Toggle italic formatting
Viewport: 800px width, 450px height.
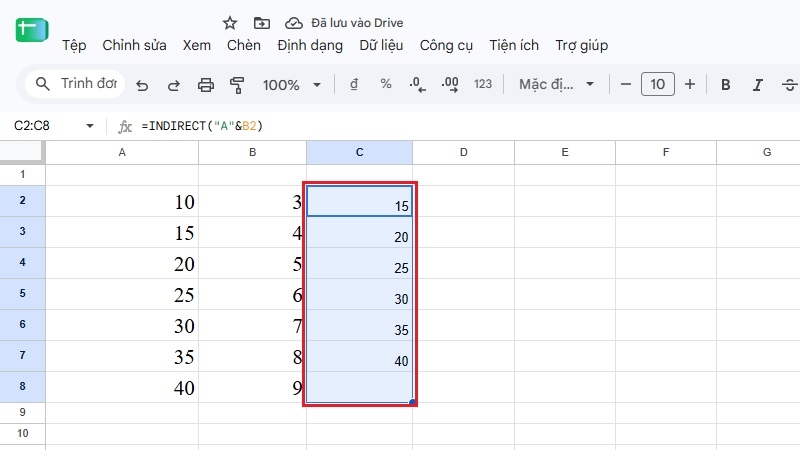pos(758,85)
